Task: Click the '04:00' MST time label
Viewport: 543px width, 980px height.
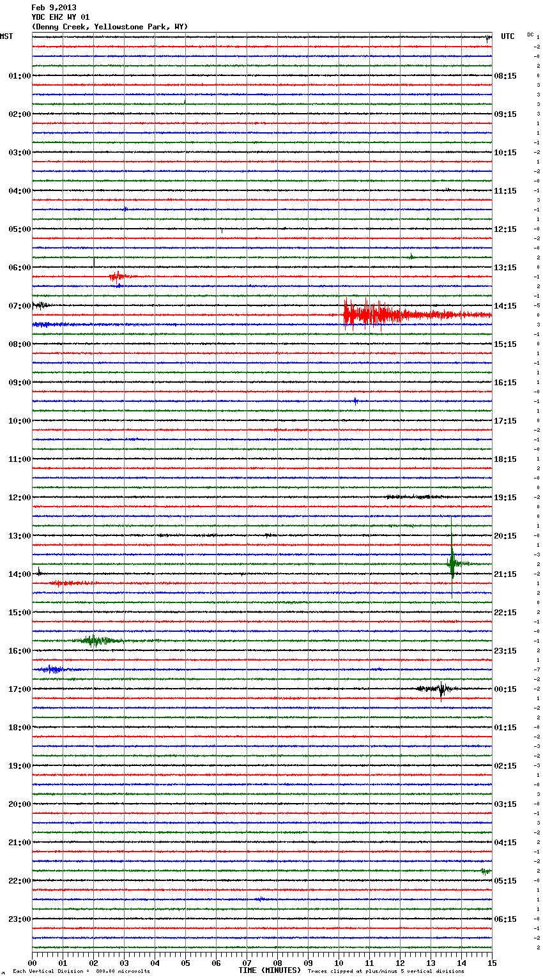Action: [20, 191]
